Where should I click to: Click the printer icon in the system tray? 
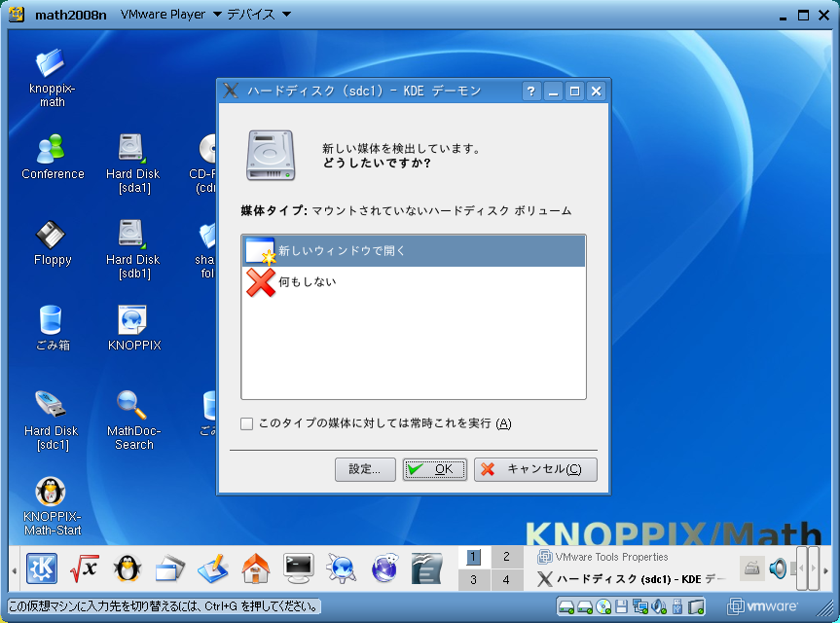pyautogui.click(x=752, y=568)
